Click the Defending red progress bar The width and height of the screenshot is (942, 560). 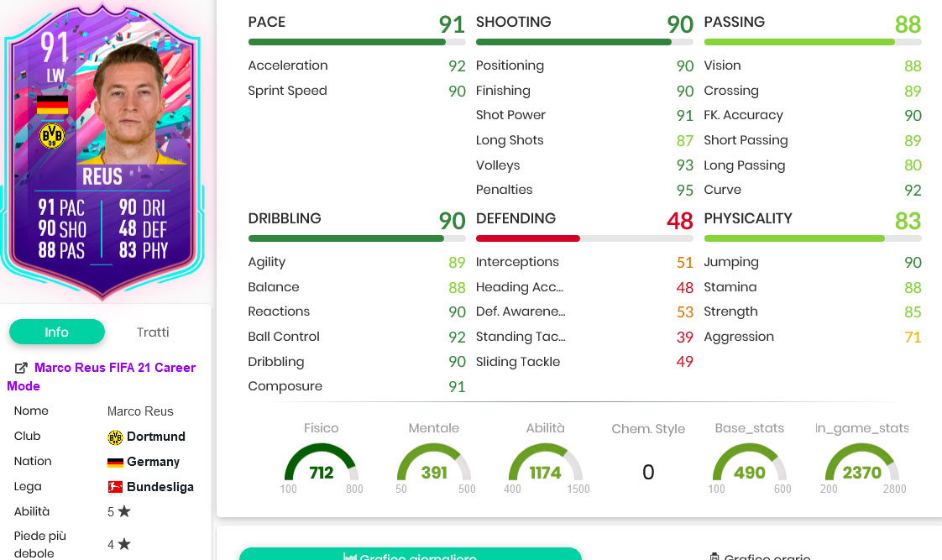point(527,238)
